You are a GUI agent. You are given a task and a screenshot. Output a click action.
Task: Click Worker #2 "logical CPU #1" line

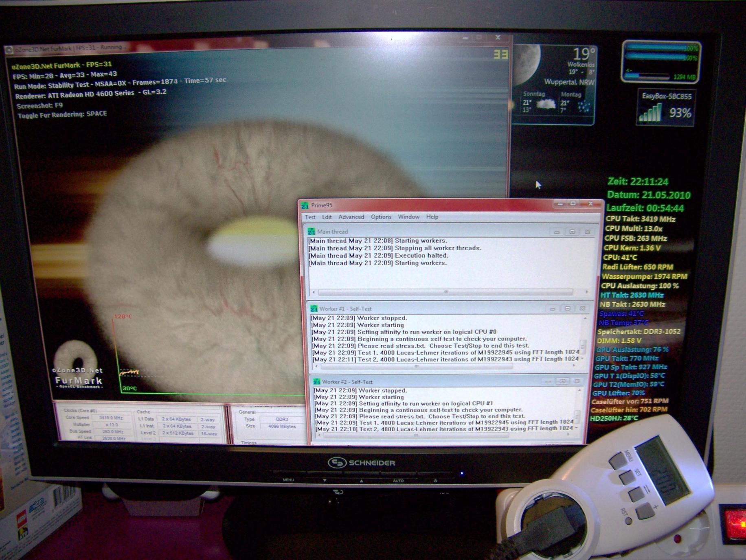[x=404, y=403]
